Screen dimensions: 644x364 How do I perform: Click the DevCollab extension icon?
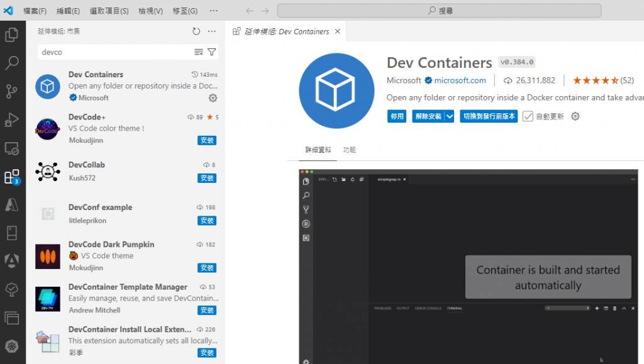pos(48,172)
